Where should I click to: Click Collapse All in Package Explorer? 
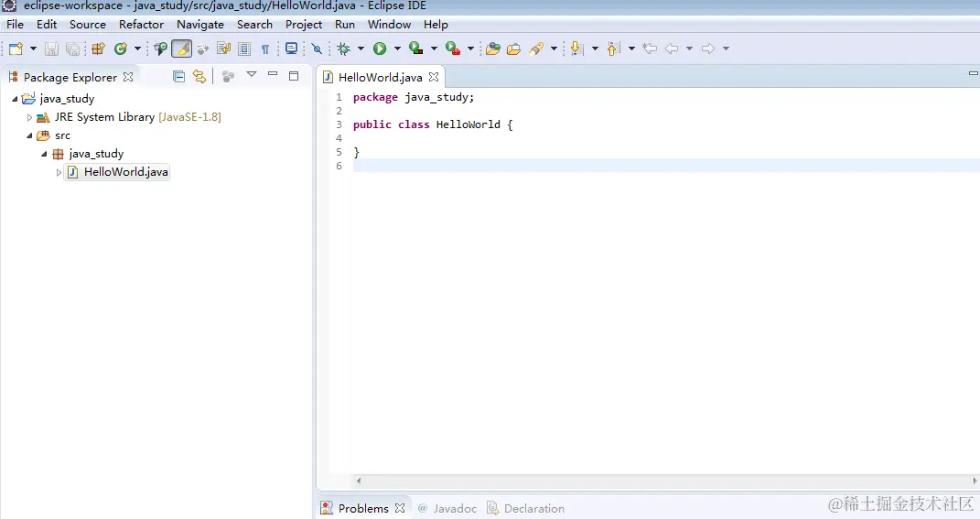pos(178,76)
